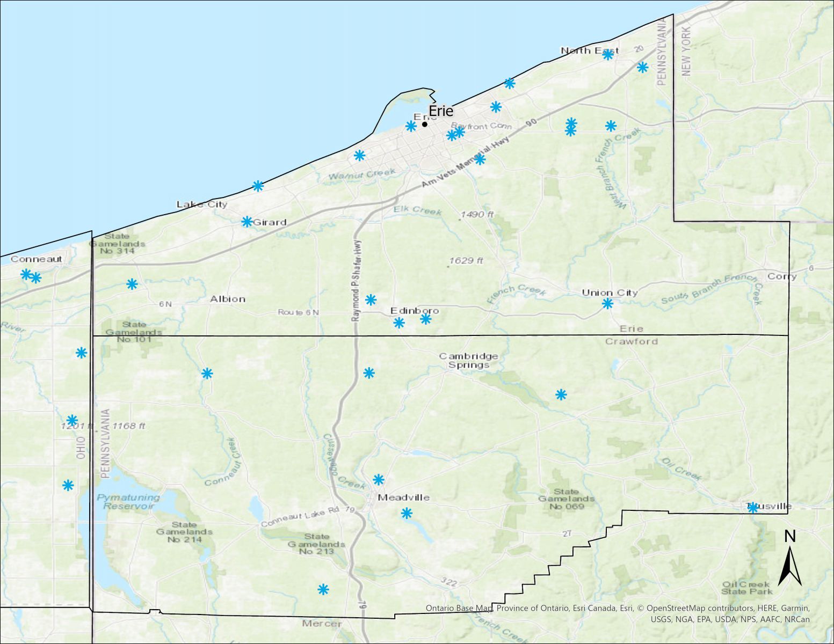This screenshot has width=834, height=644.
Task: Click the Ontario Base Map attribution text
Action: tap(459, 609)
